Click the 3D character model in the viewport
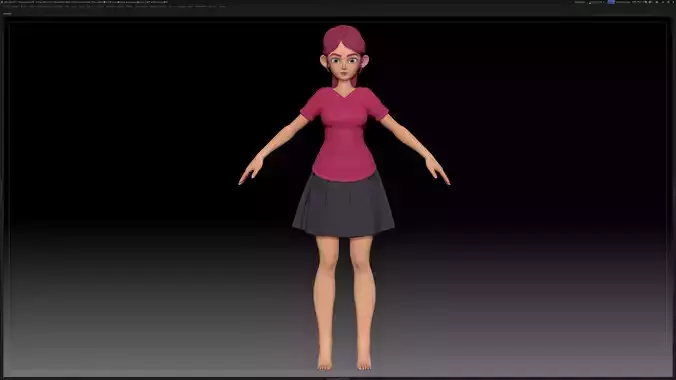Viewport: 676px width, 380px height. 344,198
